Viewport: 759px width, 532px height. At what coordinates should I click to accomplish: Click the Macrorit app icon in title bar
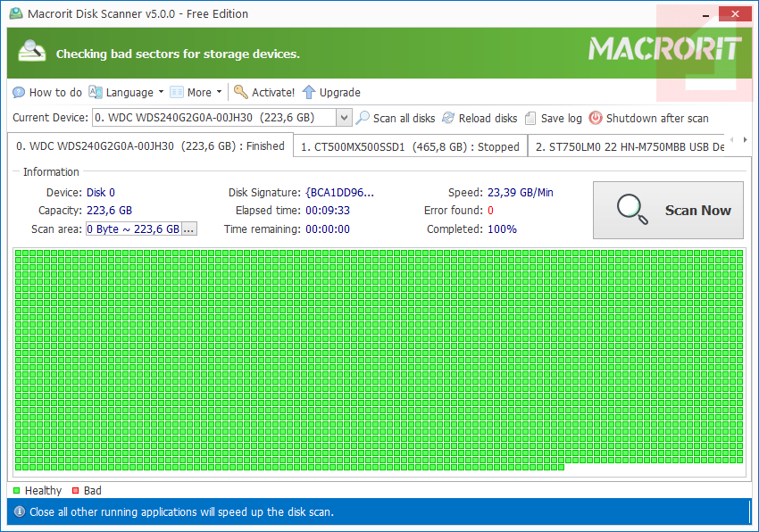(16, 13)
